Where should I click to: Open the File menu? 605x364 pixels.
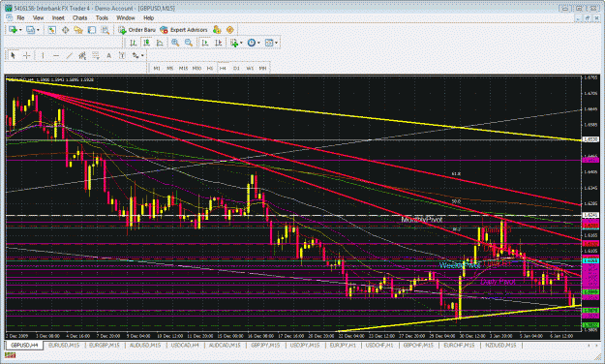pos(20,17)
